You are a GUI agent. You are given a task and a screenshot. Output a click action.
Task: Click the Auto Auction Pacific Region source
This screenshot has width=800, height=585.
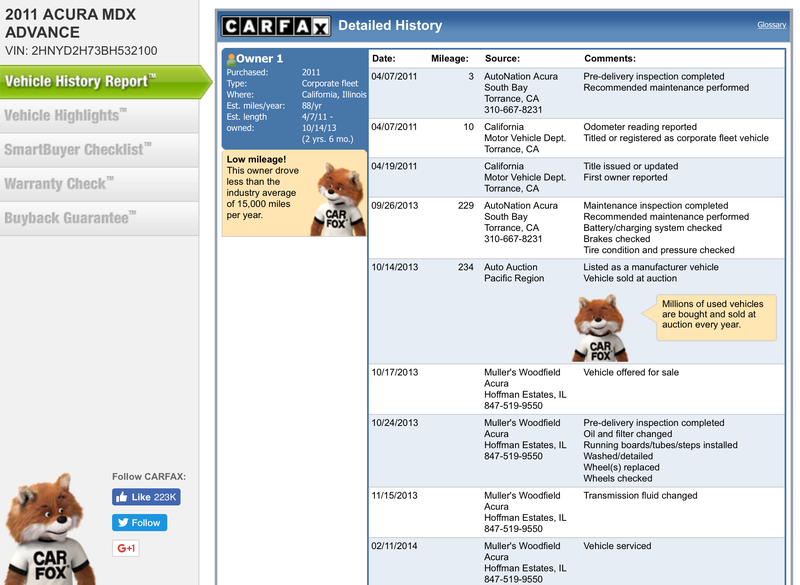coord(514,273)
